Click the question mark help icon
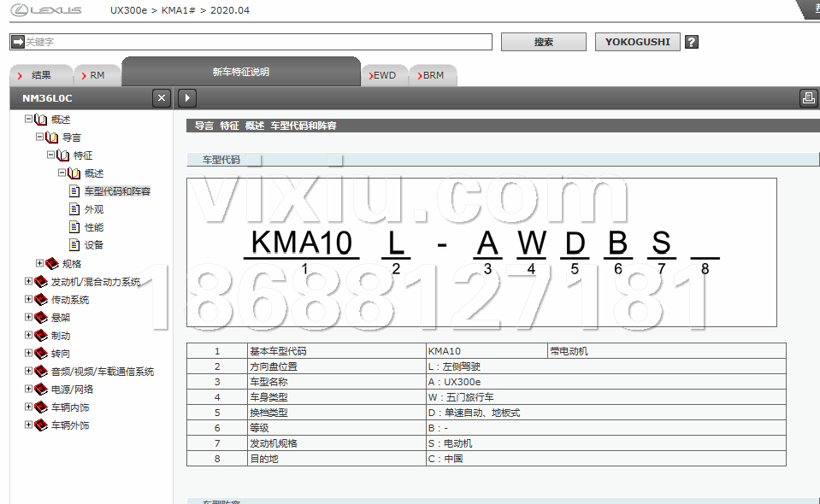 click(x=692, y=42)
